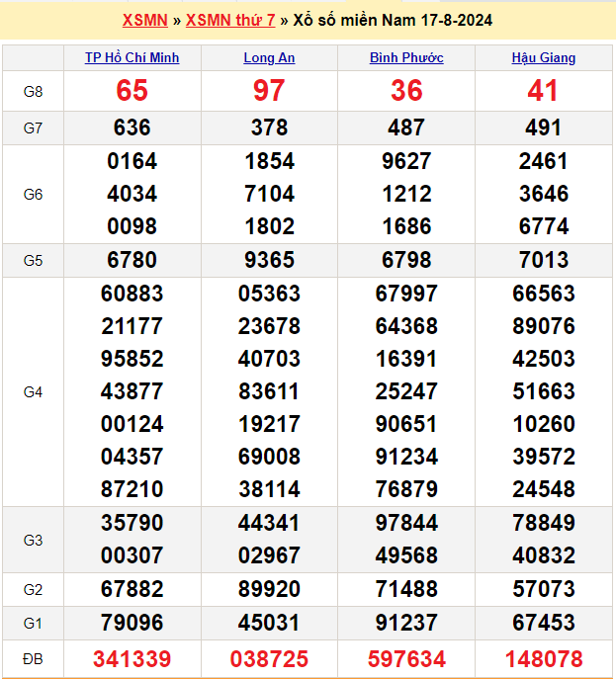The width and height of the screenshot is (616, 679).
Task: Open the TP Hồ Chí Minh column link
Action: point(132,58)
